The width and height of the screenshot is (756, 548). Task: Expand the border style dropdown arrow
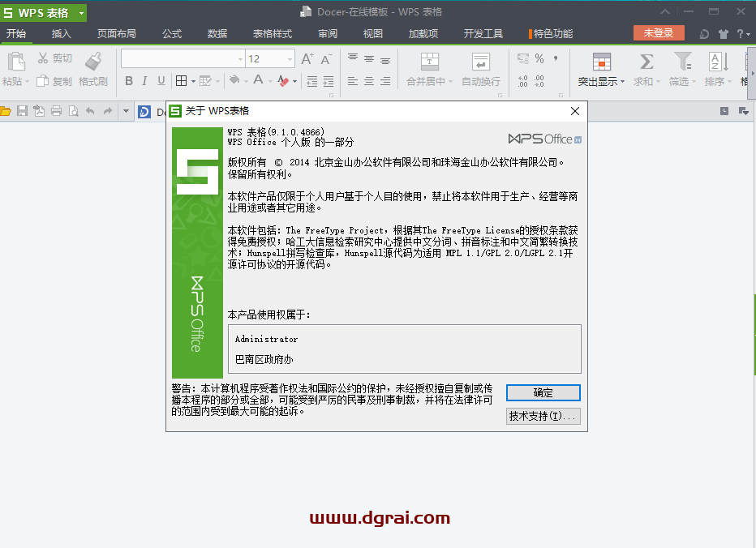(194, 81)
